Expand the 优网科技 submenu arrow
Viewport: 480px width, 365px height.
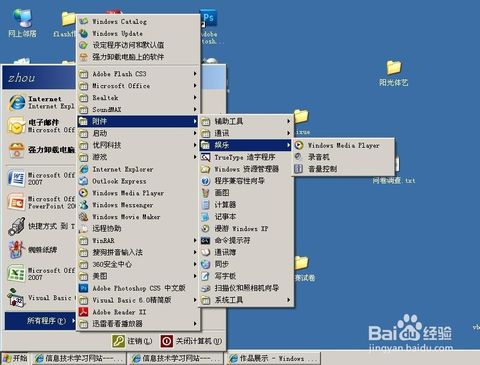click(195, 145)
